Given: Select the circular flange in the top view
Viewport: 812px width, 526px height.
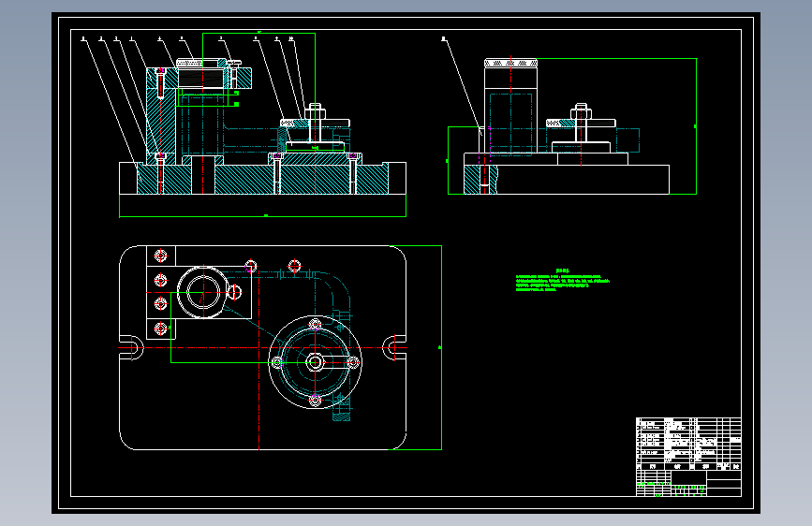Looking at the screenshot, I should 315,362.
